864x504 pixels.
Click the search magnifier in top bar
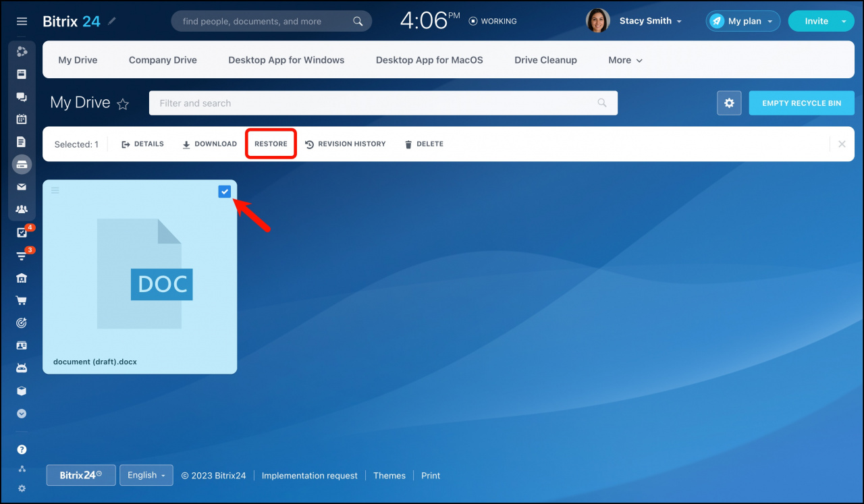[x=358, y=22]
